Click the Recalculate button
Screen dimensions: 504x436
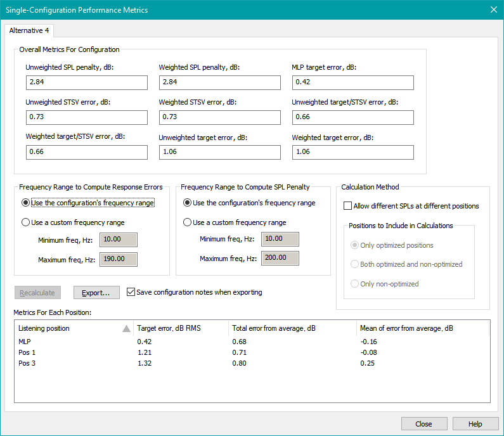[x=37, y=293]
